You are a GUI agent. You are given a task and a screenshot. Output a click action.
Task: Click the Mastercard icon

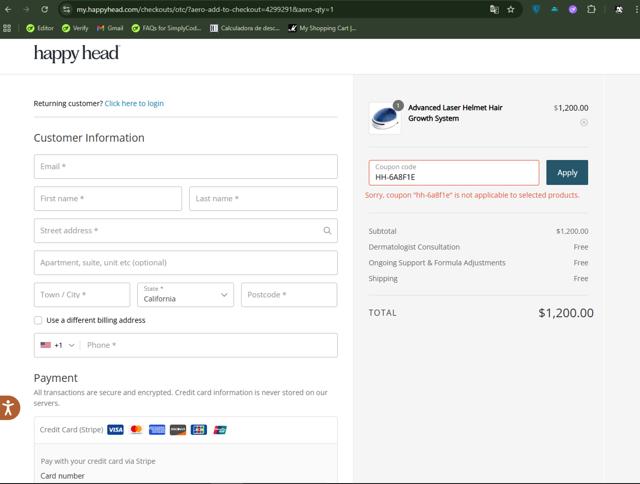point(136,430)
